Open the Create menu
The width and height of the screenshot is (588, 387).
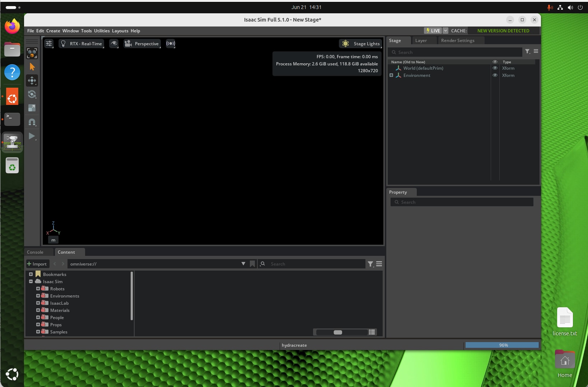53,31
